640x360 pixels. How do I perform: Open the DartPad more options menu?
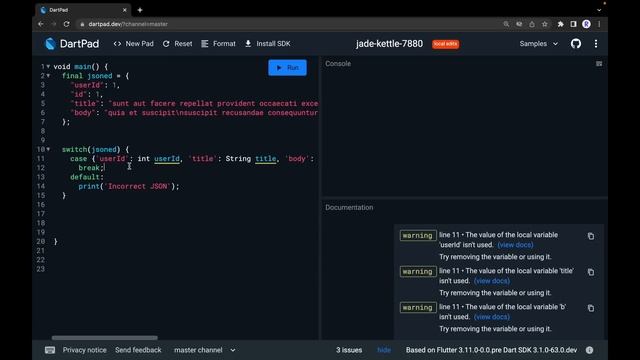(596, 44)
